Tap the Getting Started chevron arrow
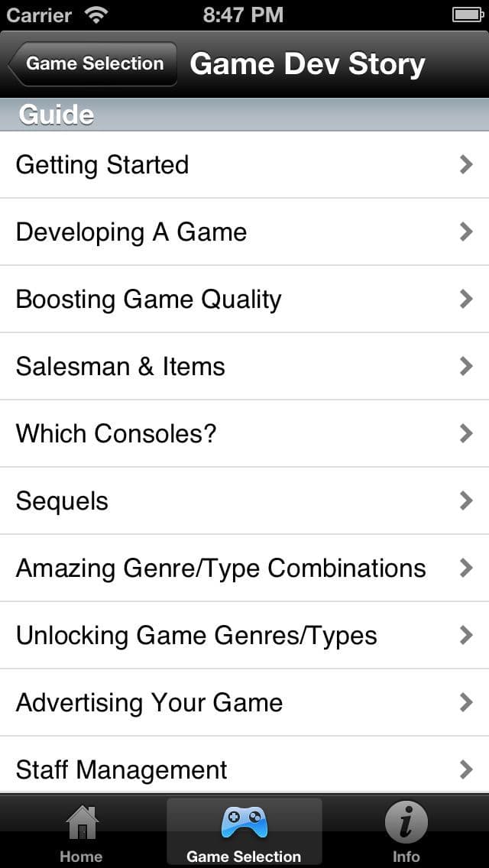 pyautogui.click(x=466, y=165)
